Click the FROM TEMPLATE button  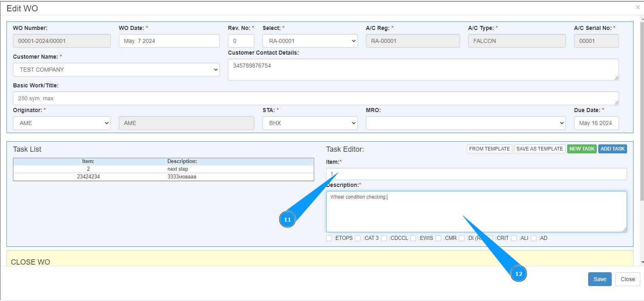[489, 149]
